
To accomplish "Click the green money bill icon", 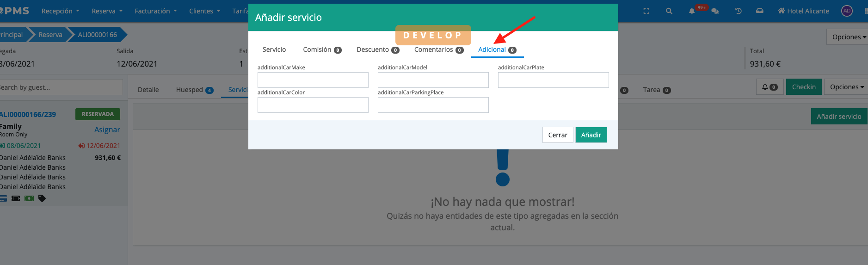I will click(x=29, y=198).
